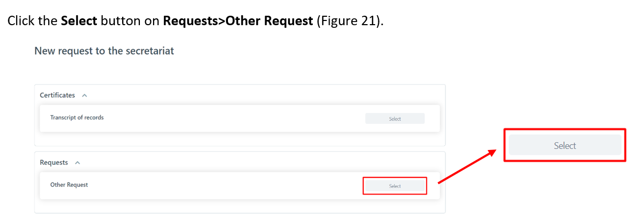
Task: Click the bold Requests>Other Request text
Action: tap(238, 22)
